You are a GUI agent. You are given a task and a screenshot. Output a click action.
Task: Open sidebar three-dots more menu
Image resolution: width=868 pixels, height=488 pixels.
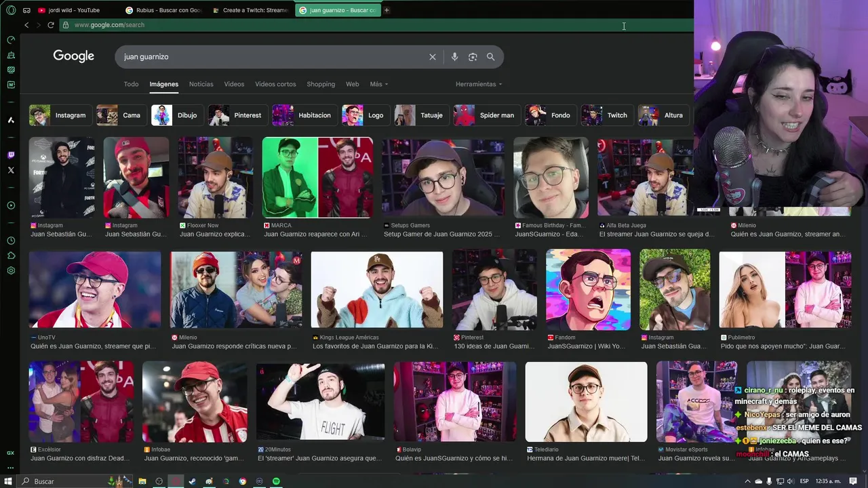pos(11,468)
